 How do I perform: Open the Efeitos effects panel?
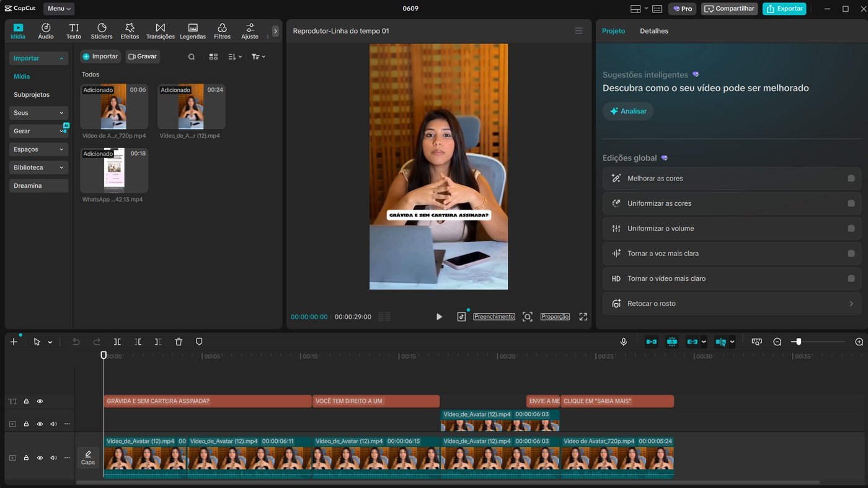click(130, 31)
